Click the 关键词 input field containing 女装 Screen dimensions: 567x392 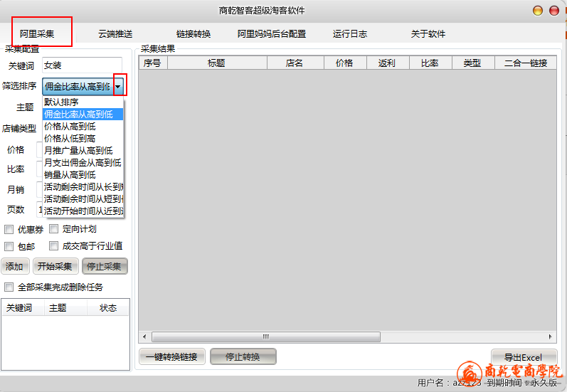pyautogui.click(x=82, y=65)
